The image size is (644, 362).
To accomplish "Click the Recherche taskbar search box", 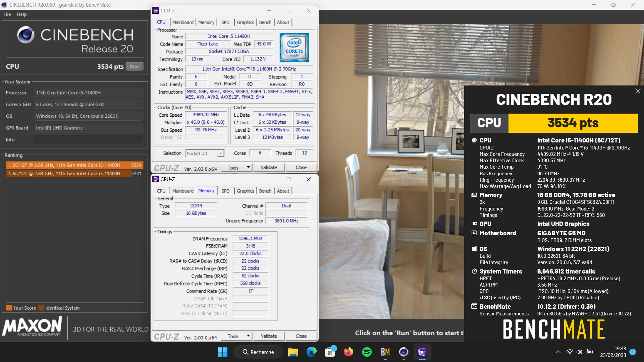I will click(258, 352).
